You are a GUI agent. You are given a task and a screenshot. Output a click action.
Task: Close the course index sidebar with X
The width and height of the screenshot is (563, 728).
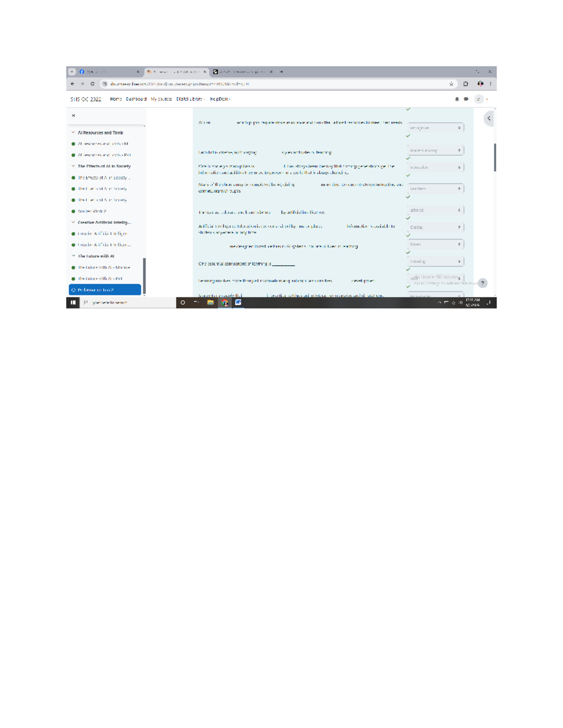coord(73,115)
